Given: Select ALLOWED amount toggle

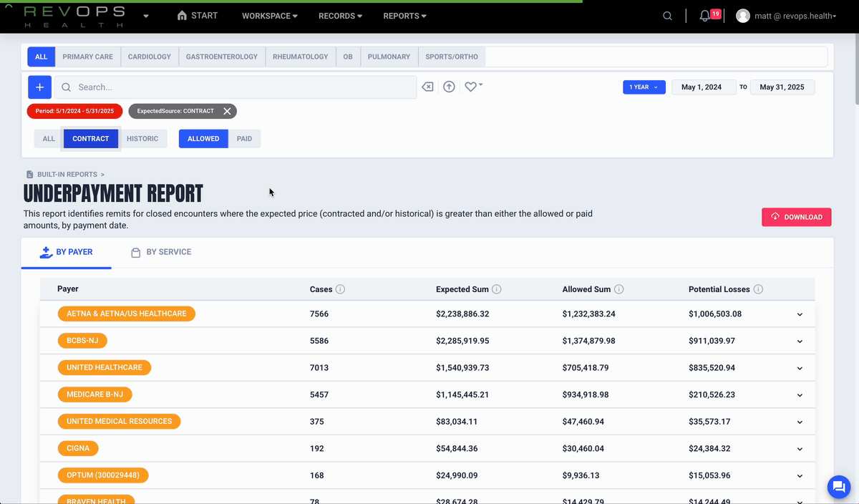Looking at the screenshot, I should [203, 139].
